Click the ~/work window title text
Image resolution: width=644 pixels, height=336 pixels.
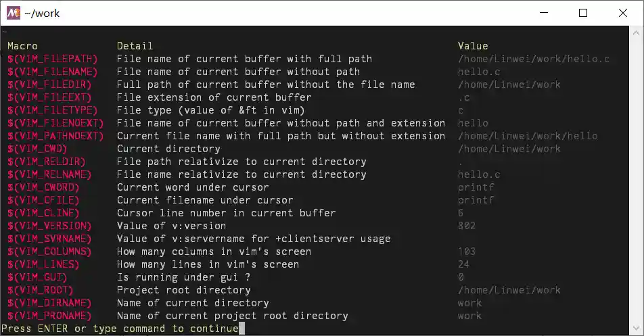[x=42, y=14]
